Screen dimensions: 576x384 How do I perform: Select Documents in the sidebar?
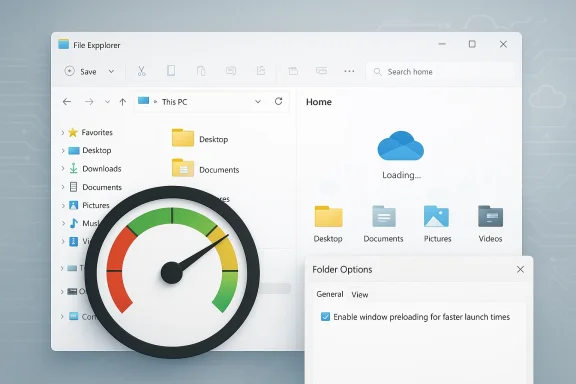click(x=96, y=187)
